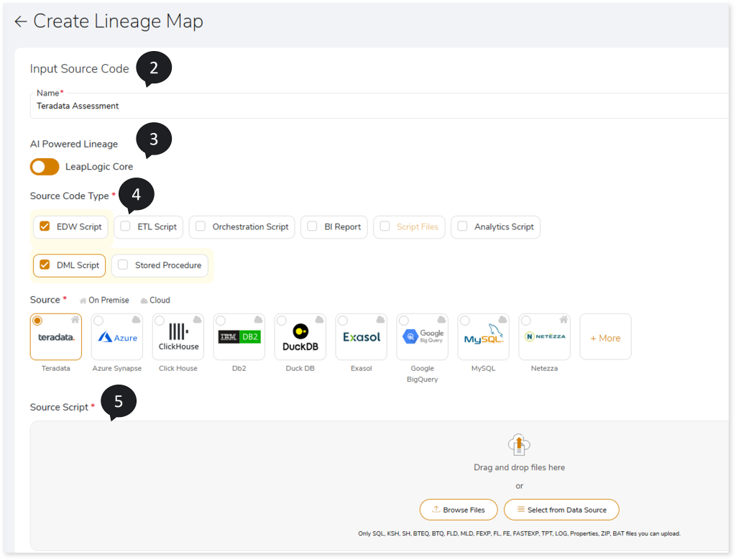Enable the ETL Script checkbox
Viewport: 736px width, 560px height.
126,226
